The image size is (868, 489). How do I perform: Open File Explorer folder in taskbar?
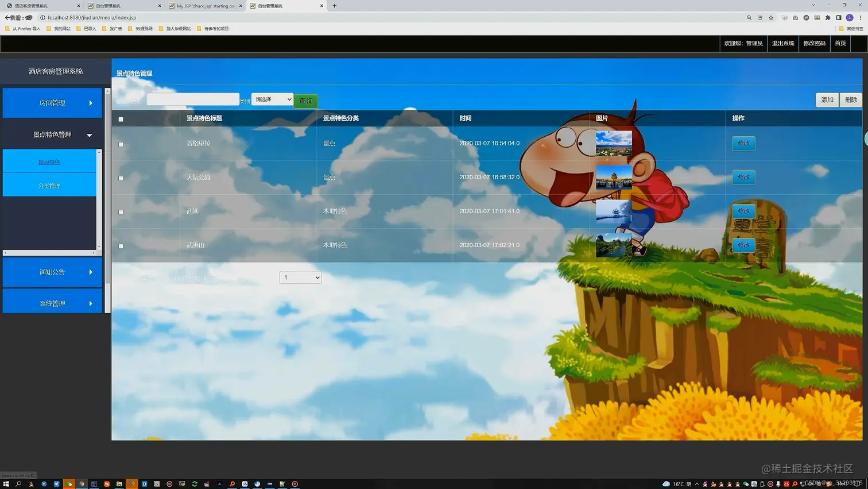pos(119,484)
